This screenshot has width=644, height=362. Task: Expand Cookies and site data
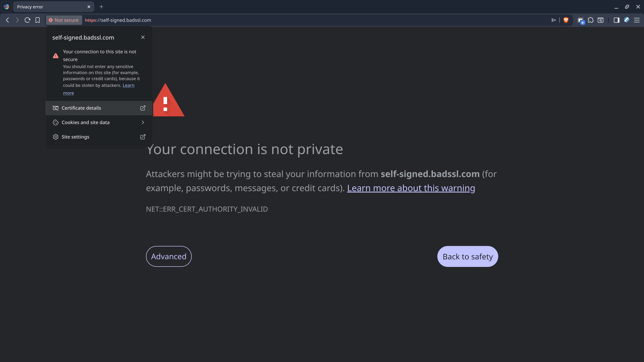tap(99, 122)
